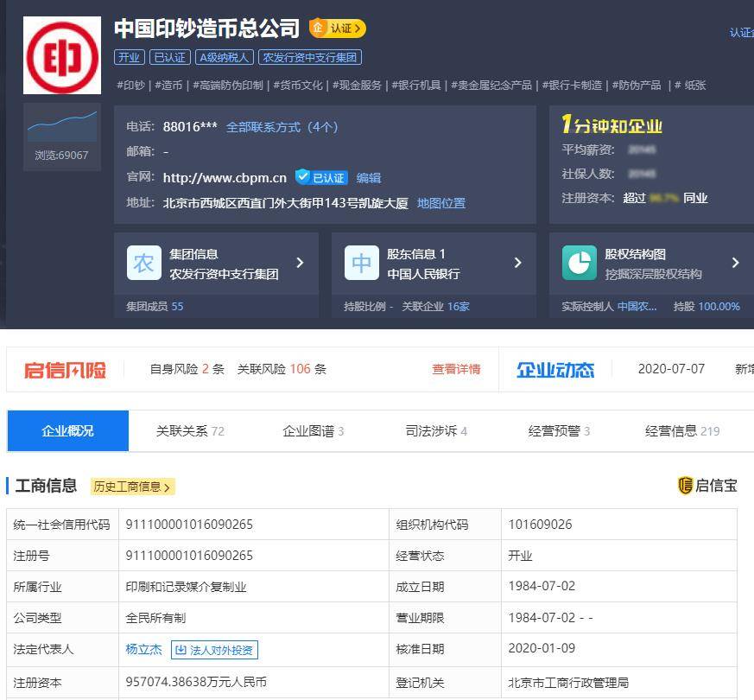Screen dimensions: 754x700
Task: Switch to 经营预警 3 tab
Action: pyautogui.click(x=559, y=431)
